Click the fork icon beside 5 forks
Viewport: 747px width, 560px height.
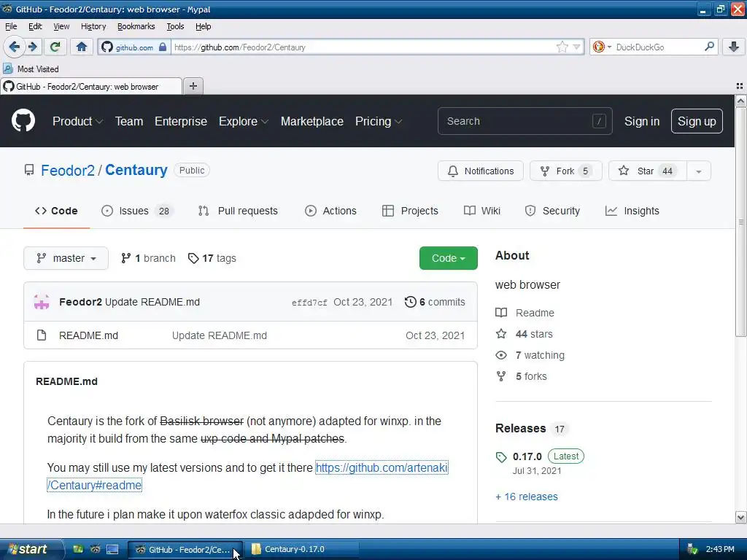501,376
